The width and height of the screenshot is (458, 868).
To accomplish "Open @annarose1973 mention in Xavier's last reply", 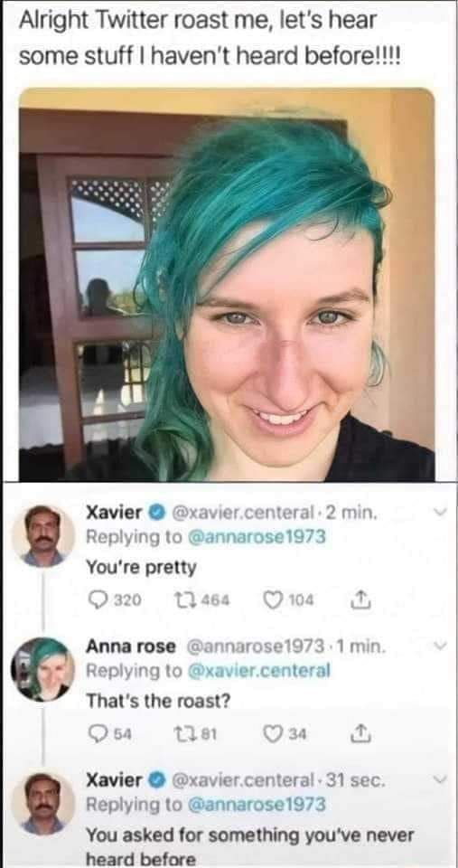I will coord(257,804).
